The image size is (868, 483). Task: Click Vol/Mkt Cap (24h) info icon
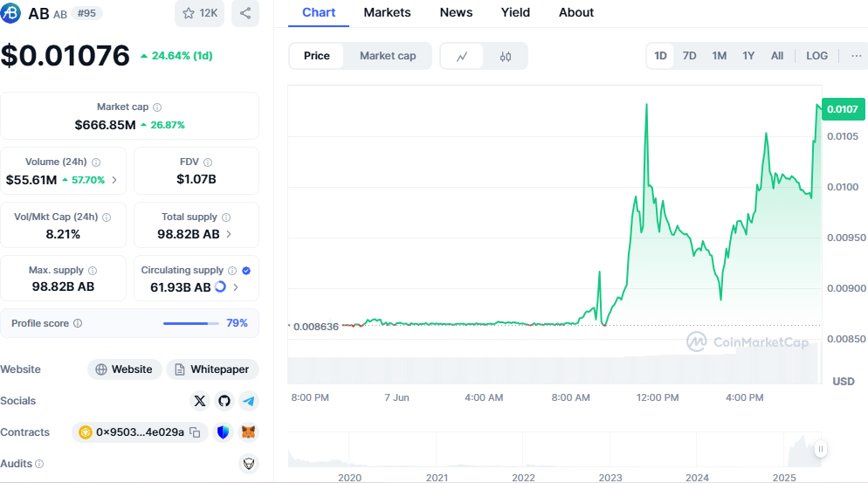pos(107,217)
